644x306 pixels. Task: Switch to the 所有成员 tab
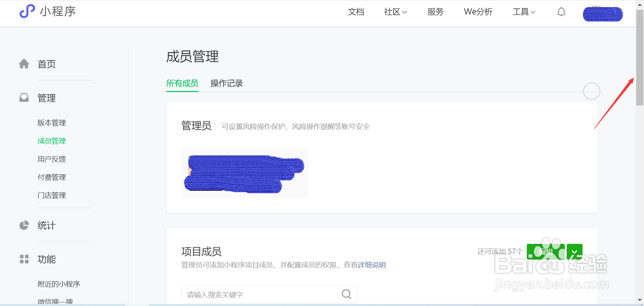(182, 83)
